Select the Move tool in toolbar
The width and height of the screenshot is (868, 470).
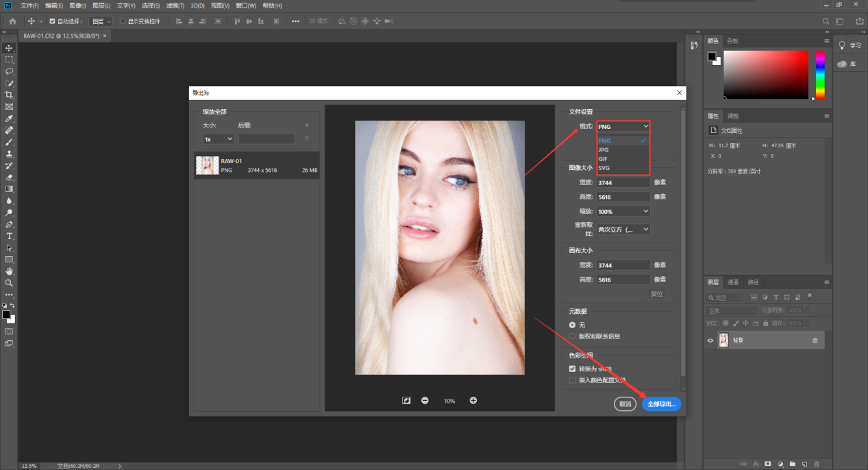pyautogui.click(x=10, y=48)
